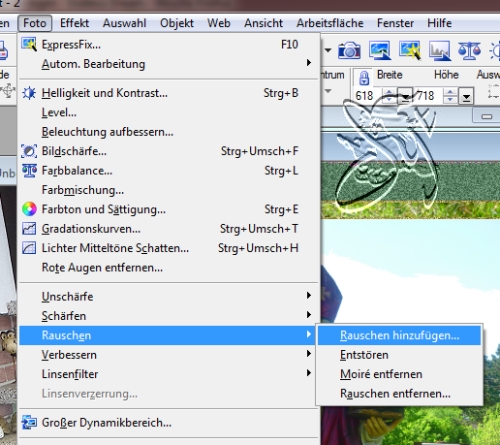Click the Breite value field
500x445 pixels.
tap(367, 96)
